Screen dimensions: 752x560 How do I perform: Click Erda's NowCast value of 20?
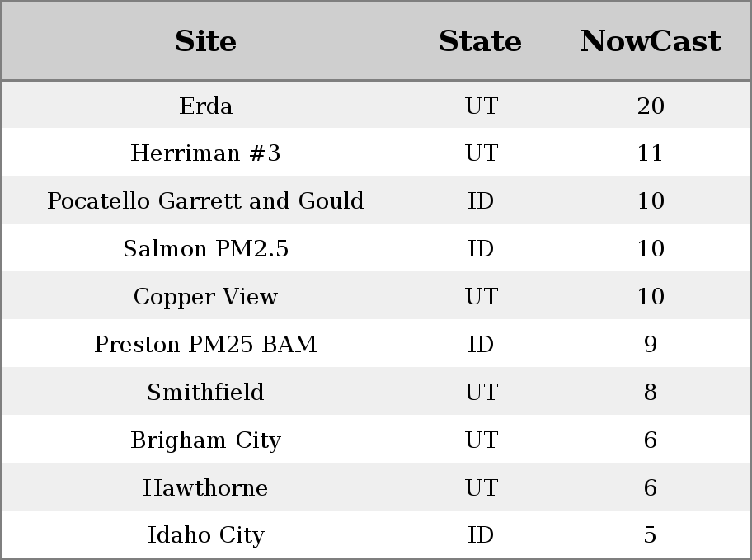point(651,106)
